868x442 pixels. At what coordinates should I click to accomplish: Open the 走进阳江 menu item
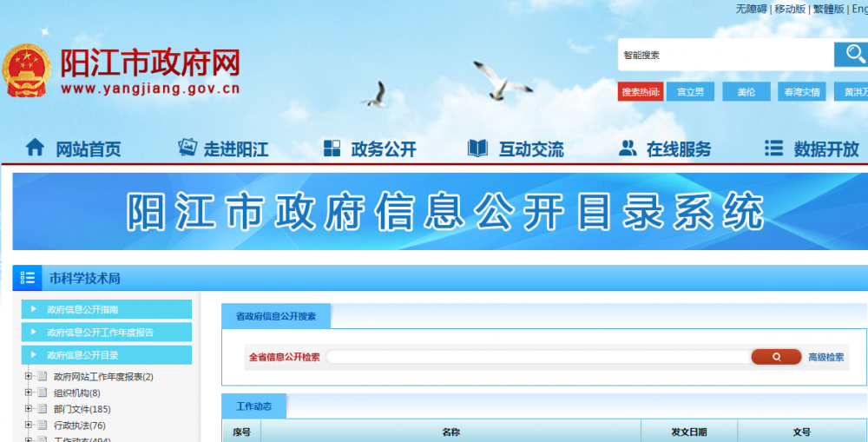click(236, 149)
